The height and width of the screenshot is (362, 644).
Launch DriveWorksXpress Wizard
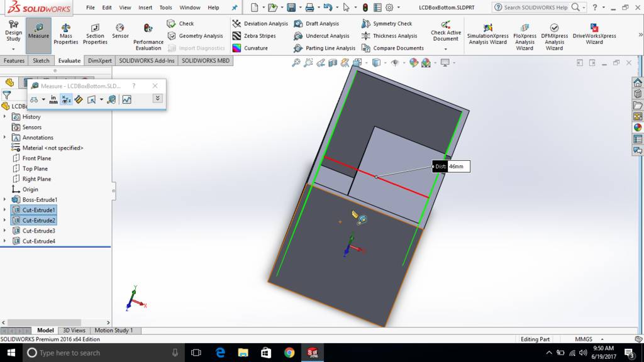594,34
